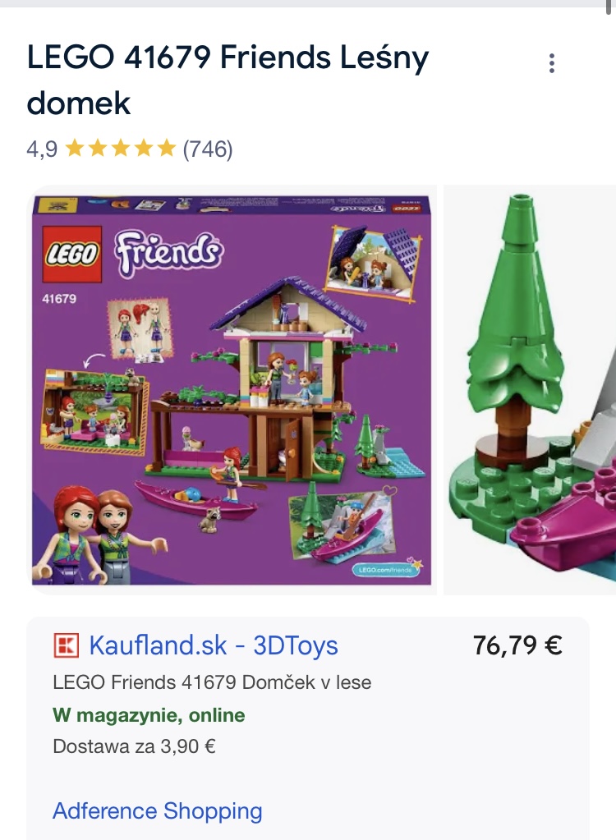This screenshot has height=840, width=616.
Task: Open the green tree close-up image
Action: 530,389
